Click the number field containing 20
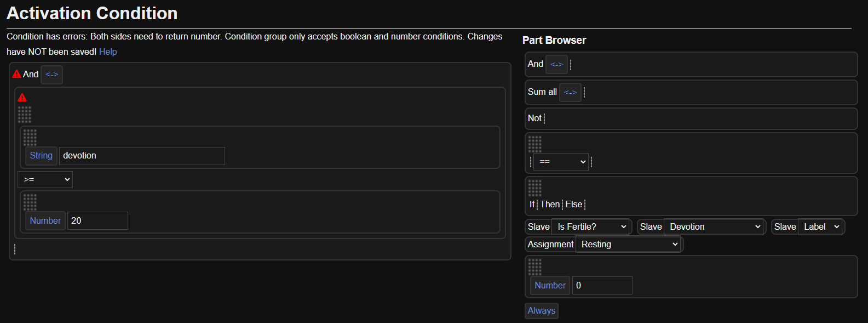 [97, 220]
